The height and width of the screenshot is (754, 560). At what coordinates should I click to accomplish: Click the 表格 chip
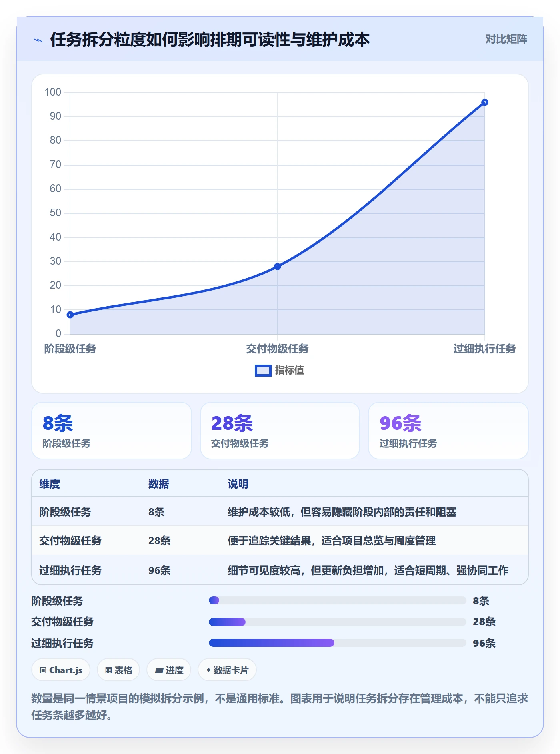coord(118,670)
